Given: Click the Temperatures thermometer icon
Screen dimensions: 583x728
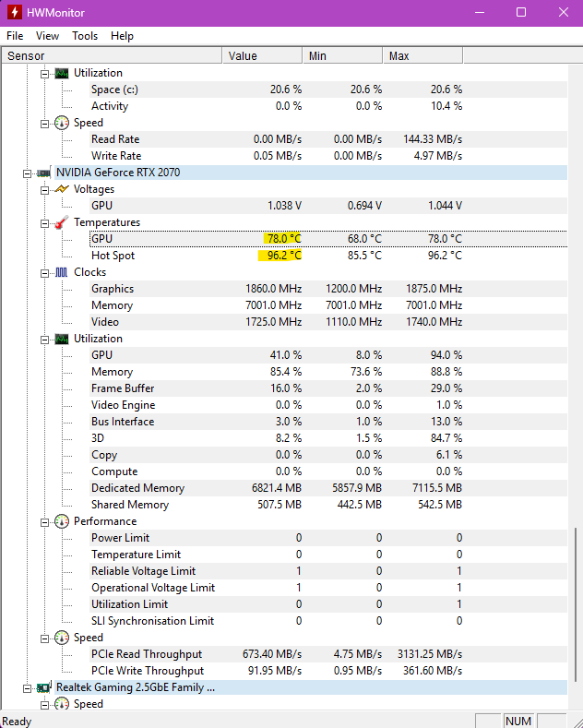Looking at the screenshot, I should (62, 222).
